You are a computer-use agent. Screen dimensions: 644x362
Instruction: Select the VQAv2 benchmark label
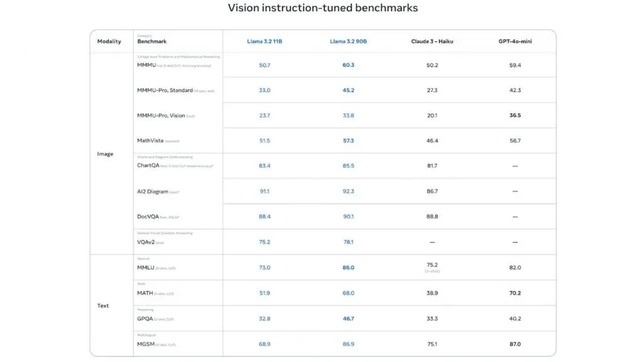(146, 242)
